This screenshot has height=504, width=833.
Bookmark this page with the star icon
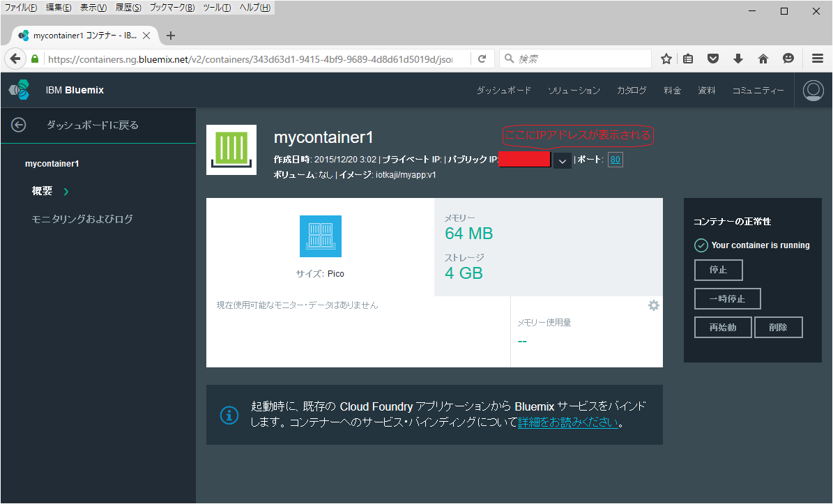(666, 59)
